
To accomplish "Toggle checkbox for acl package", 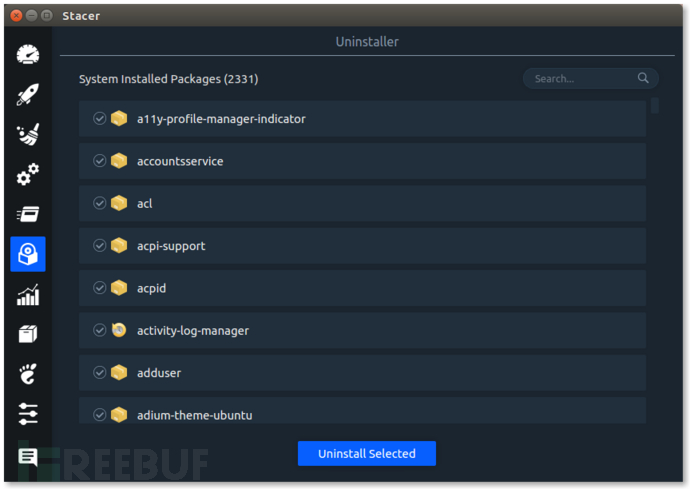I will click(x=99, y=203).
